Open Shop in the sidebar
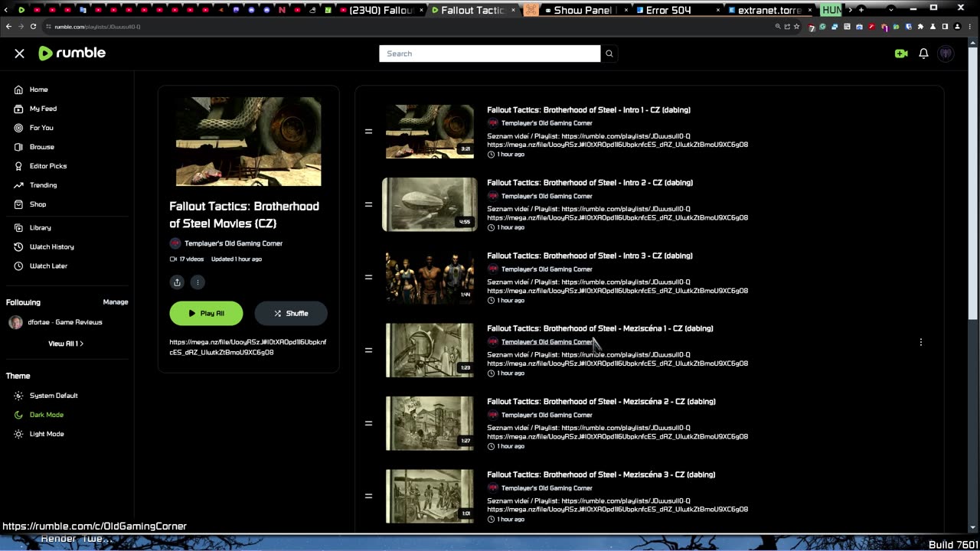 [x=38, y=204]
